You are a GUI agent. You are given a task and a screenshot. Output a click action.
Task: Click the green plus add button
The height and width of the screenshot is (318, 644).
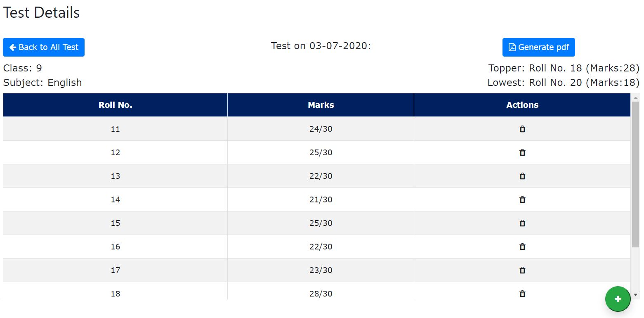click(618, 299)
